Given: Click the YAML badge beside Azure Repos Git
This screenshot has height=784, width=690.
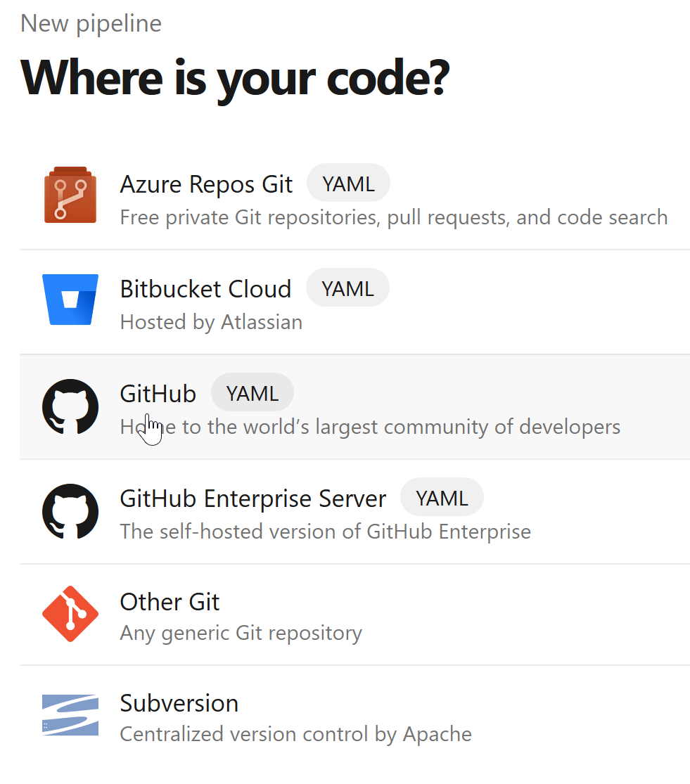Looking at the screenshot, I should click(x=348, y=182).
